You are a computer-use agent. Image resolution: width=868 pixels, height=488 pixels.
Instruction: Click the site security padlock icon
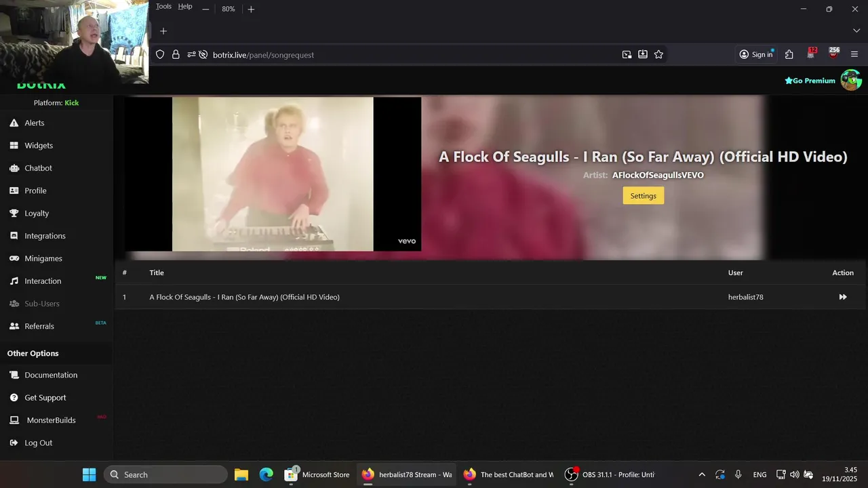(176, 55)
